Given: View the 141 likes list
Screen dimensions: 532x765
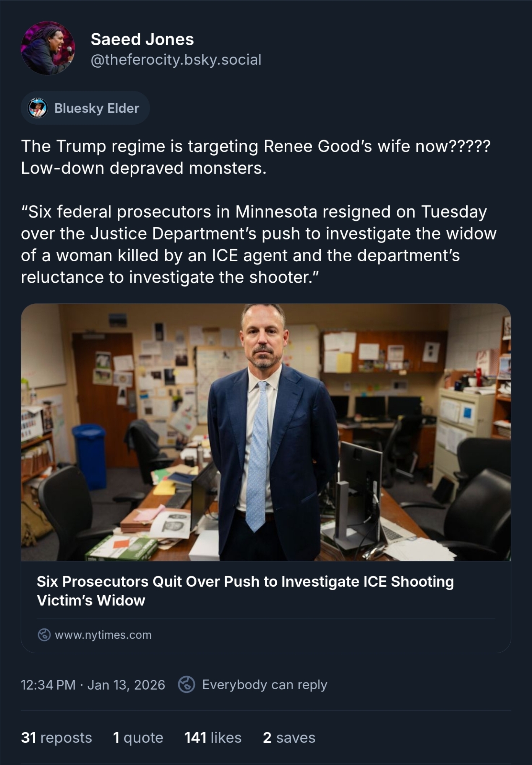Looking at the screenshot, I should pyautogui.click(x=213, y=737).
